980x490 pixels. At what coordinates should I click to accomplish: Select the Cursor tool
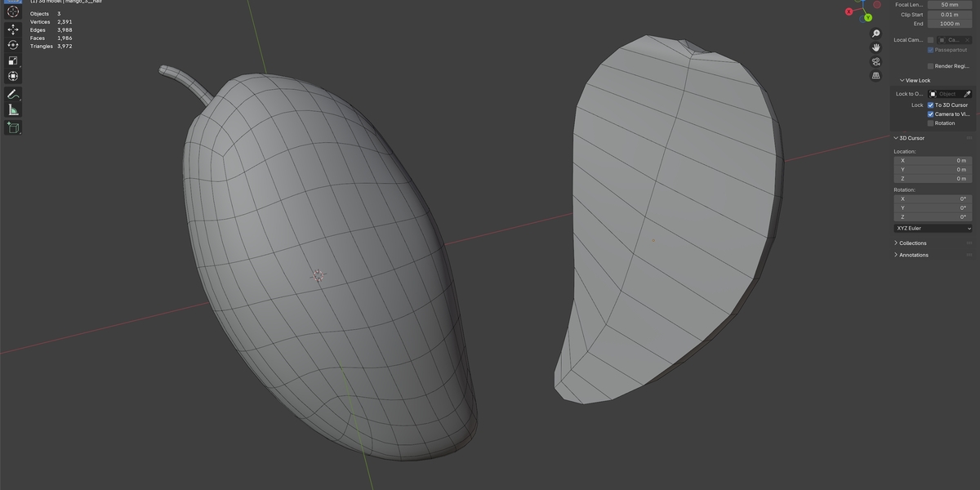pos(13,12)
